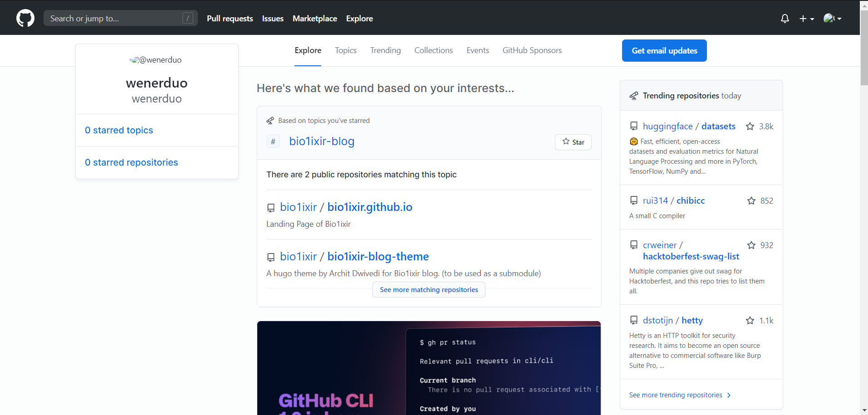Switch to the GitHub Sponsors tab
Viewport: 868px width, 415px height.
[532, 50]
